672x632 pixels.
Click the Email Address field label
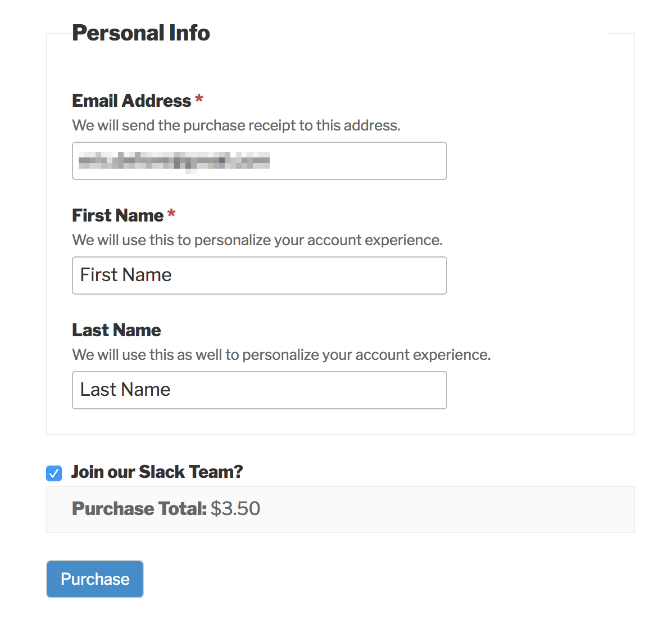131,101
